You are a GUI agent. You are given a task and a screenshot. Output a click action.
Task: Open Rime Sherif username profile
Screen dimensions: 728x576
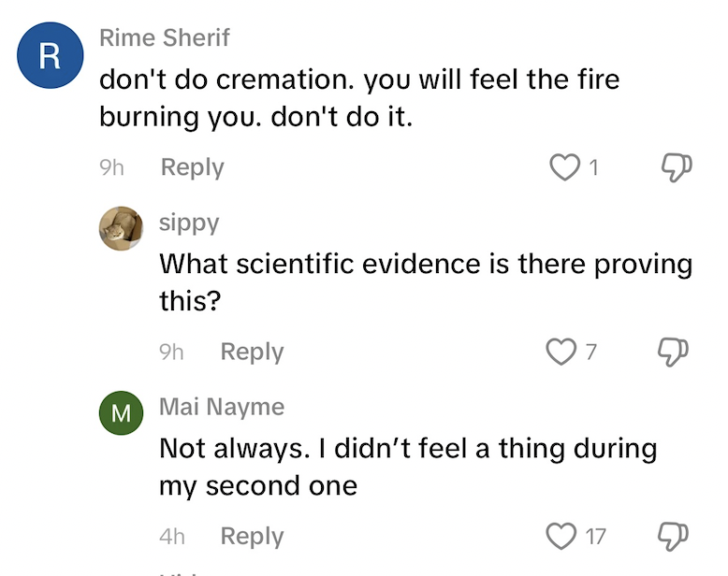coord(165,38)
